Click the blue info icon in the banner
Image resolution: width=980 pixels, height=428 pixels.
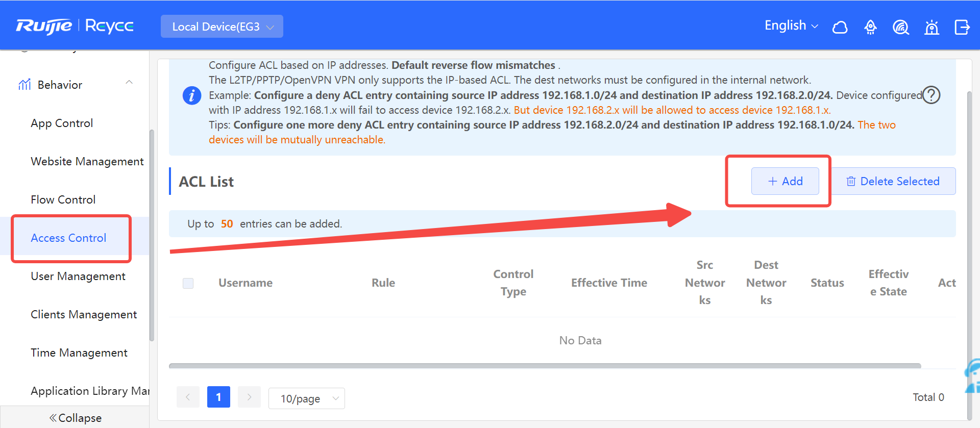192,95
